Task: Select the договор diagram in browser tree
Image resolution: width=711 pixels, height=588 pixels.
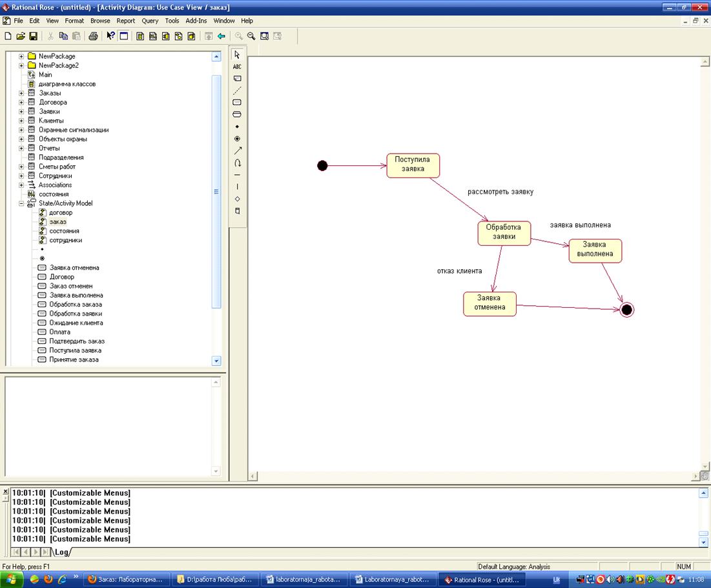Action: coord(61,212)
